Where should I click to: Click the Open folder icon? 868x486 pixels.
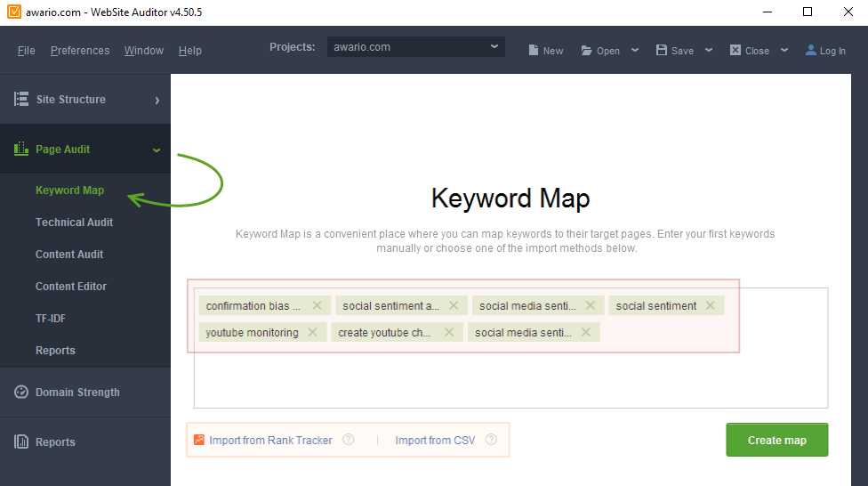[x=586, y=51]
